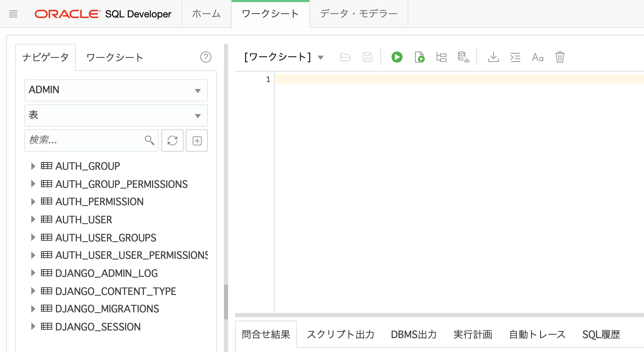
Task: Click the format SQL indent icon
Action: coord(515,57)
